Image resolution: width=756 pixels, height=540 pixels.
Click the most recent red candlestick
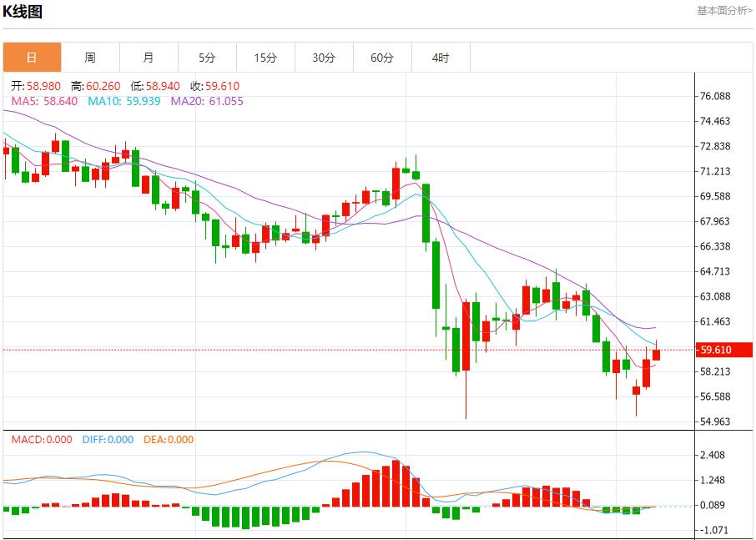click(x=656, y=354)
